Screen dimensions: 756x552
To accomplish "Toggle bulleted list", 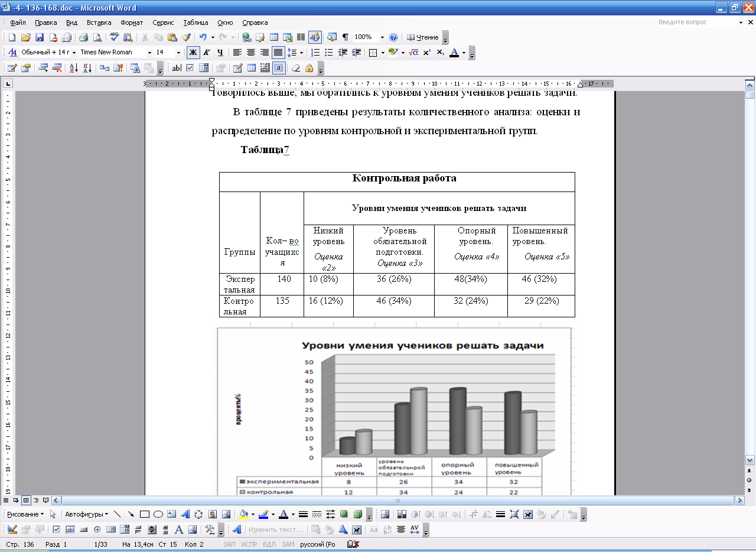I will (x=329, y=53).
